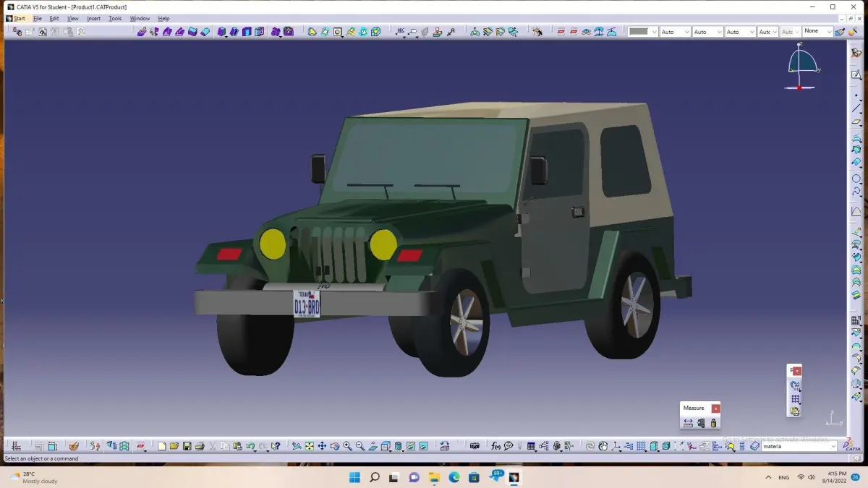Click the first icon in top-left product toolbar
The width and height of the screenshot is (868, 488).
click(17, 32)
